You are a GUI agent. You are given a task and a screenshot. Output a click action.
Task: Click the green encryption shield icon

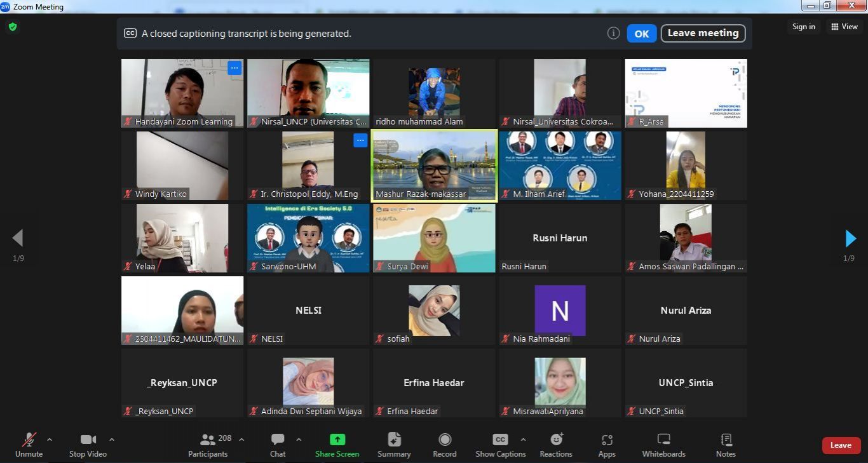point(13,27)
